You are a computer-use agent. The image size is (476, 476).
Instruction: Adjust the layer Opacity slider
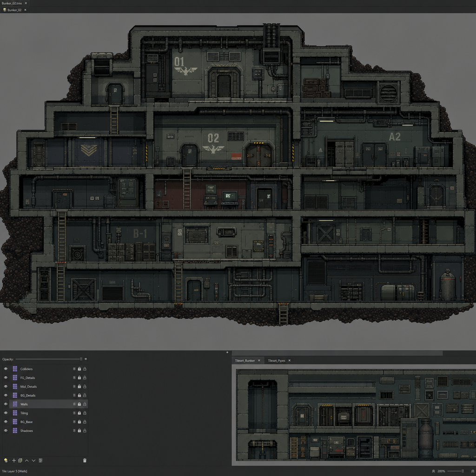tap(49, 359)
